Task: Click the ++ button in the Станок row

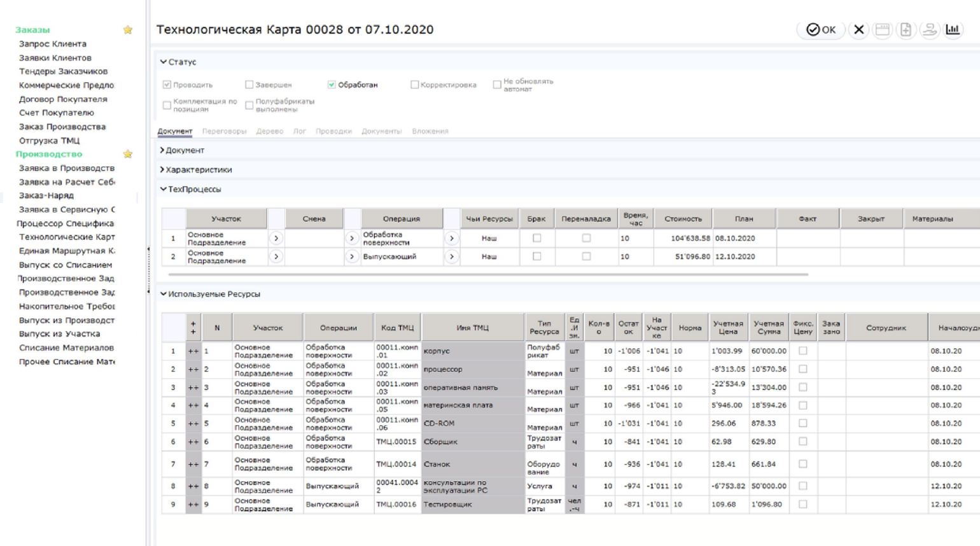Action: (x=193, y=464)
